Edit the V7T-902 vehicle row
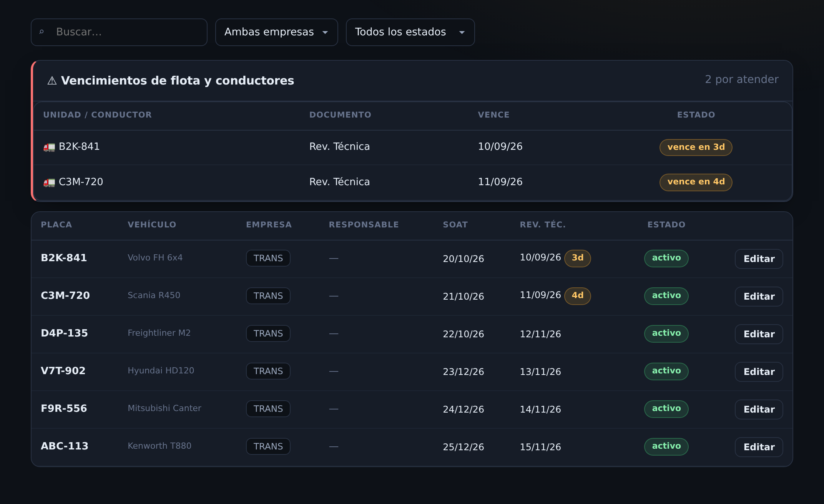This screenshot has height=504, width=824. (x=759, y=372)
